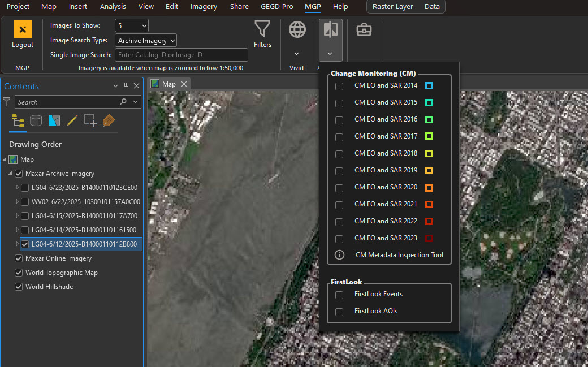Screen dimensions: 588x367
Task: Click the Vivid globe icon
Action: pos(297,29)
